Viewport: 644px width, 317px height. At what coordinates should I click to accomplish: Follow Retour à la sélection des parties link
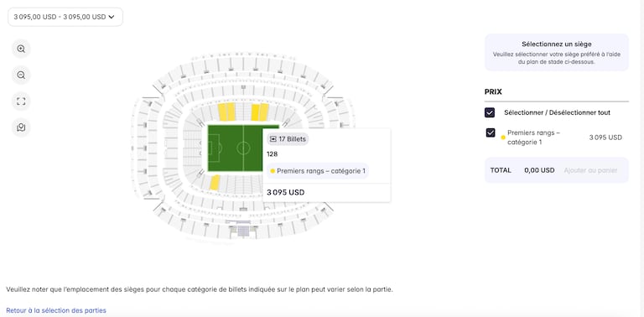[56, 310]
